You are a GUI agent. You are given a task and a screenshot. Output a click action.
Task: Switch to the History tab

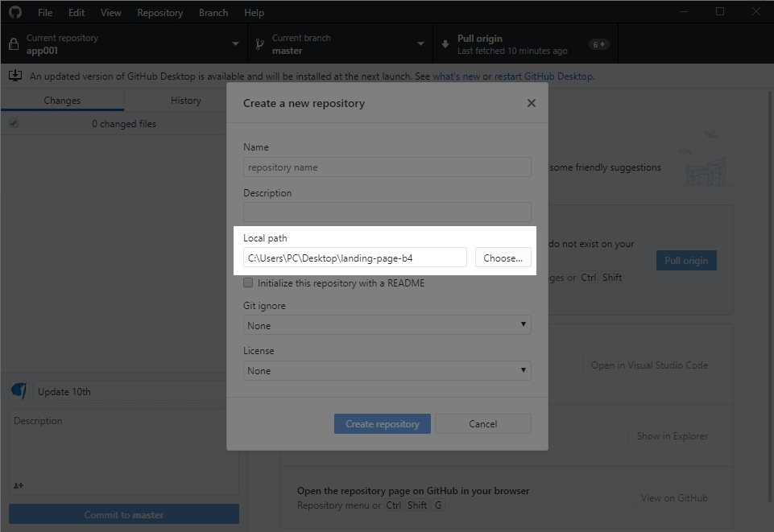[x=185, y=100]
